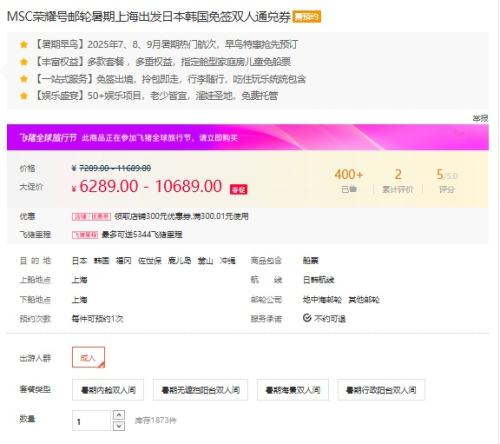
Task: Select the 成人 traveler group option
Action: pyautogui.click(x=88, y=358)
